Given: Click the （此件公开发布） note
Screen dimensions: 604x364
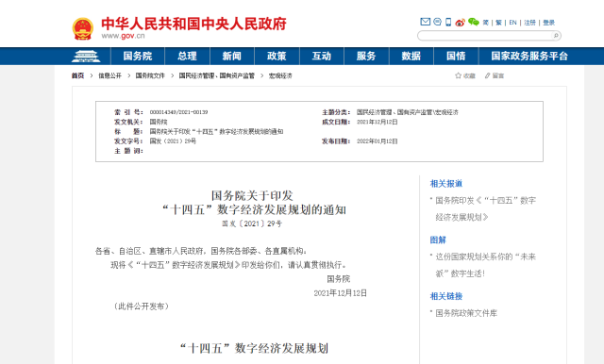Looking at the screenshot, I should [x=142, y=306].
